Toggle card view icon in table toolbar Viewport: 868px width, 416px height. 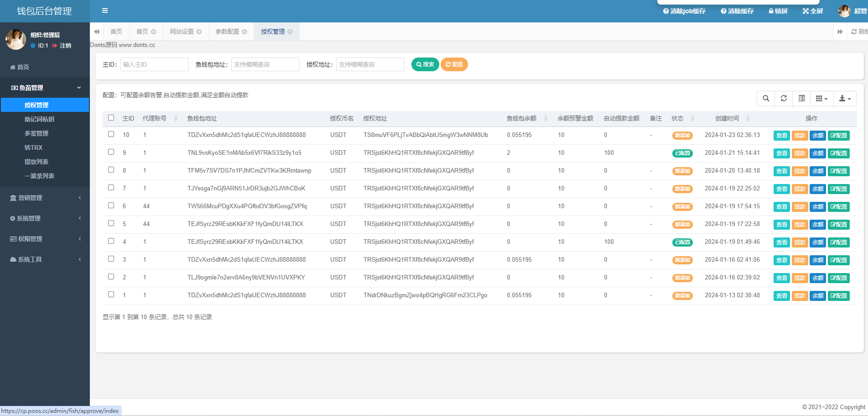point(802,98)
